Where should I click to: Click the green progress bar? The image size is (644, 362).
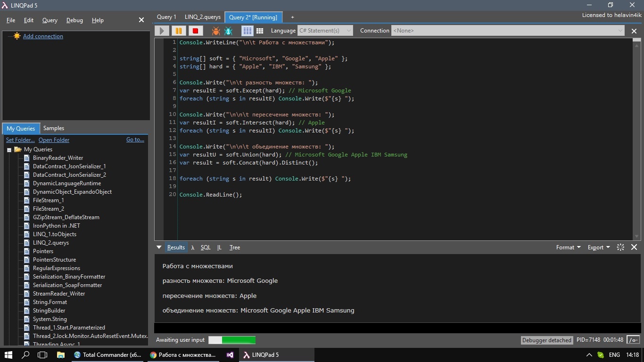pyautogui.click(x=232, y=340)
